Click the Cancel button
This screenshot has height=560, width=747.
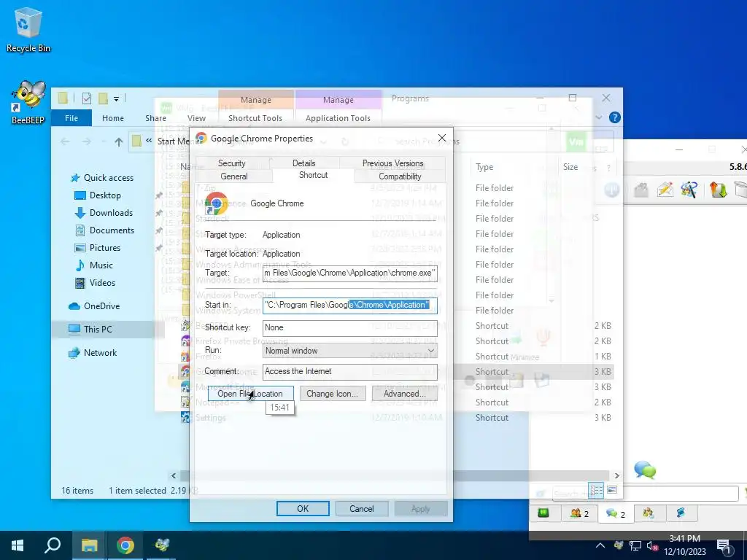point(362,508)
